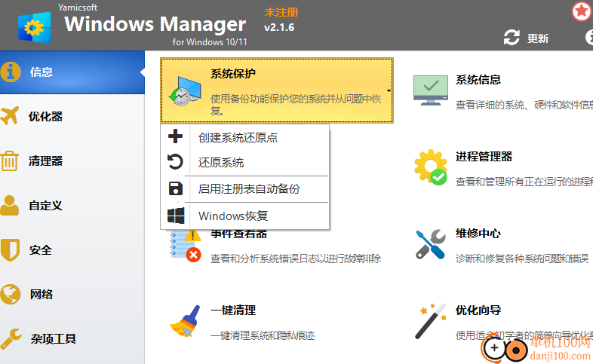Click the 自定义 user silhouette icon
593x364 pixels.
pos(10,206)
